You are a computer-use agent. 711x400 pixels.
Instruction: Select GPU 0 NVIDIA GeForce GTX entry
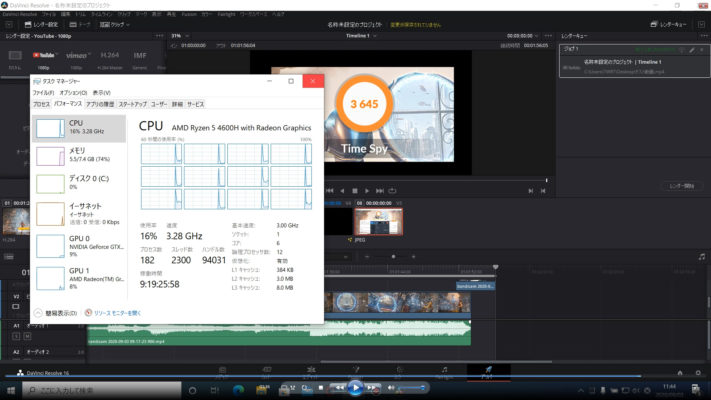click(79, 246)
